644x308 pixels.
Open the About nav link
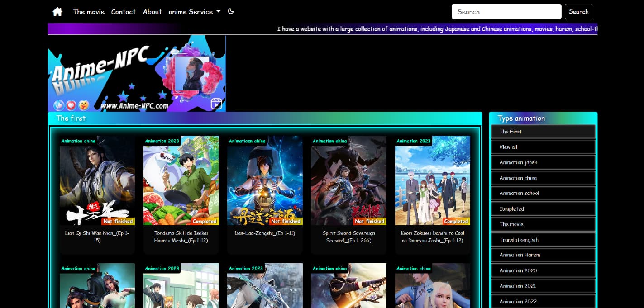point(152,12)
